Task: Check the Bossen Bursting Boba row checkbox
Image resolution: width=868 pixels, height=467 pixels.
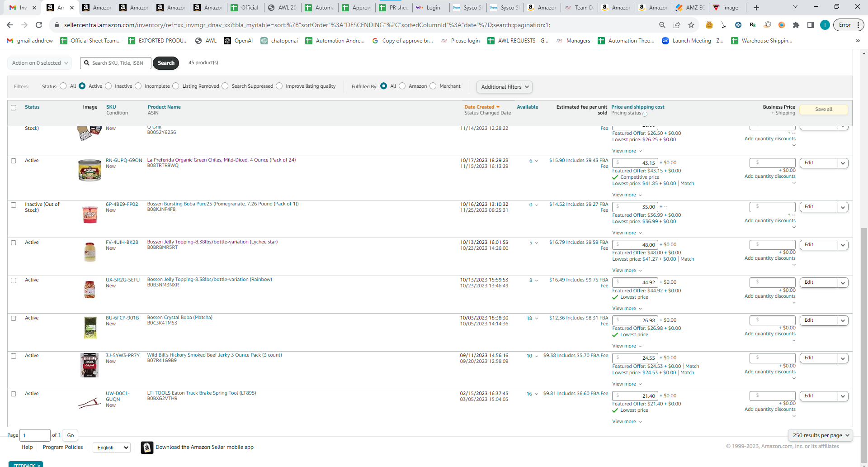Action: pyautogui.click(x=14, y=205)
